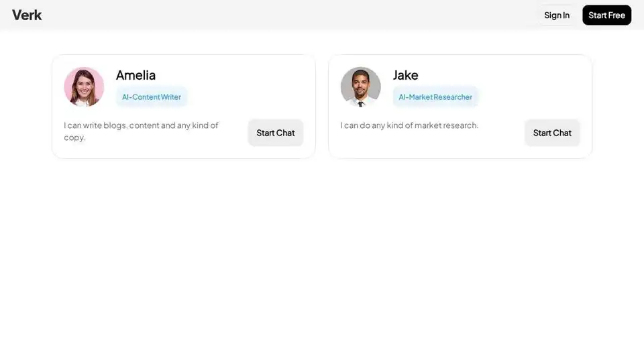Viewport: 644px width, 362px height.
Task: Click the gap between the two agent cards
Action: coord(322,107)
